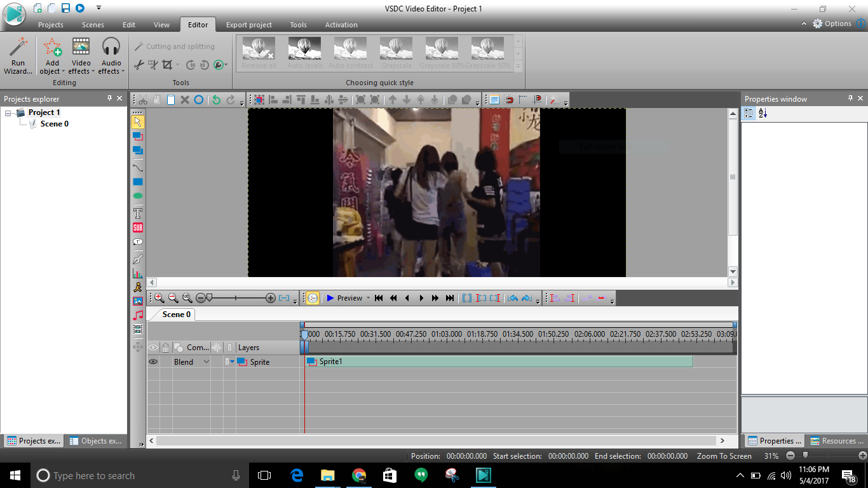Select the Rectangle tool
The height and width of the screenshot is (488, 868).
click(x=138, y=182)
